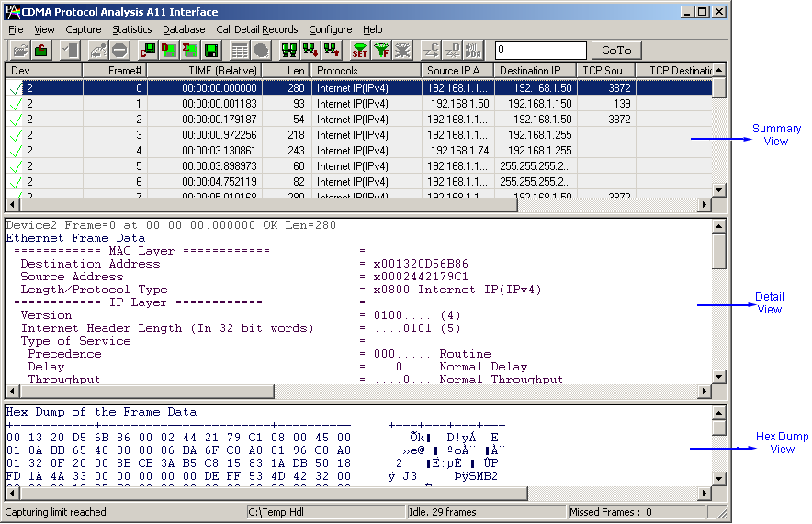Open the Call Detail Records menu
This screenshot has height=524, width=812.
[257, 29]
